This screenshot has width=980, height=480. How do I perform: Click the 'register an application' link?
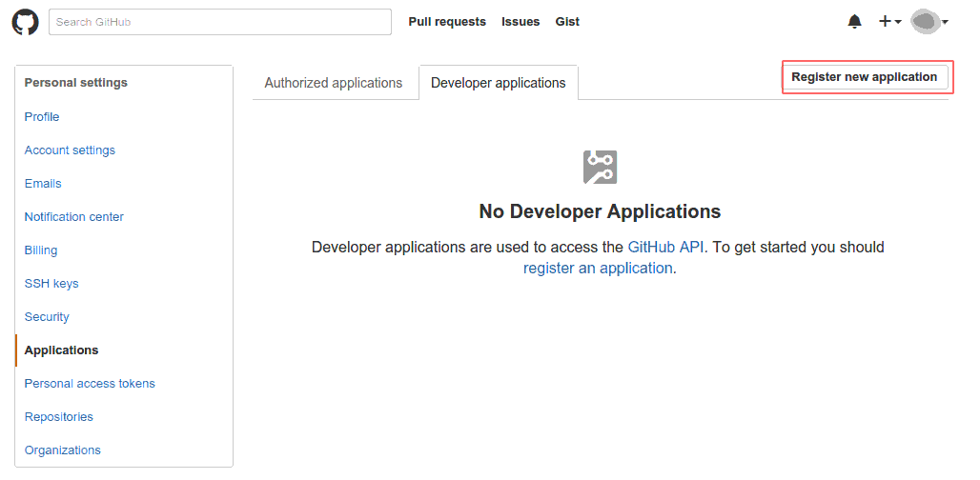pos(598,269)
